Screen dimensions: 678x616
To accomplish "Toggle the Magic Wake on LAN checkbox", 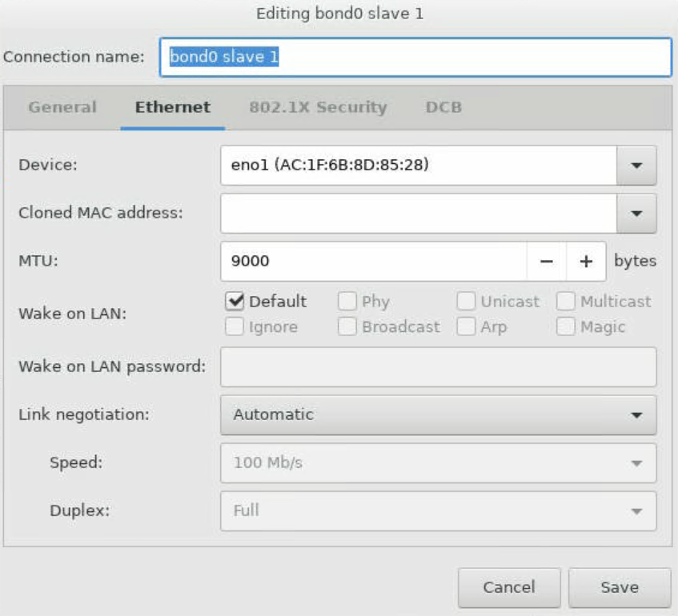I will pos(566,326).
